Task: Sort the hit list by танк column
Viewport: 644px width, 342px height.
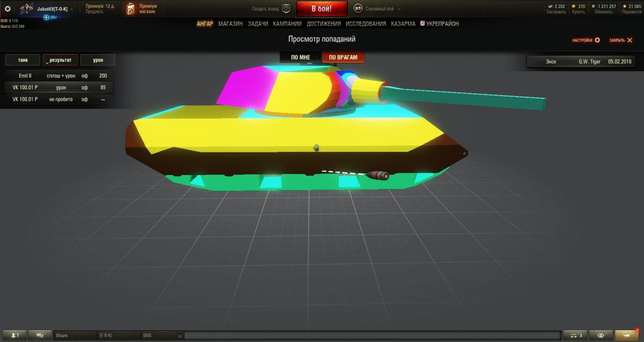Action: click(23, 60)
